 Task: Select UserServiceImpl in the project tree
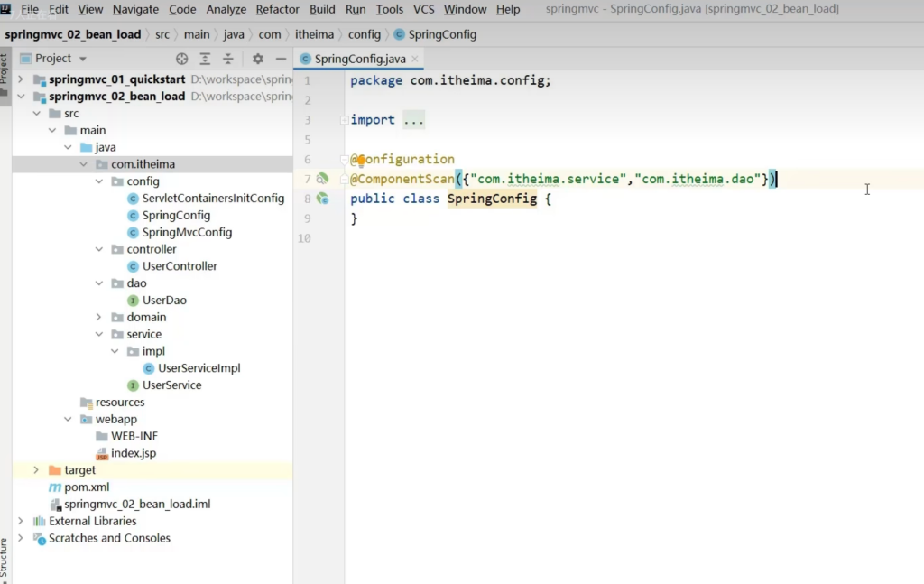click(199, 368)
